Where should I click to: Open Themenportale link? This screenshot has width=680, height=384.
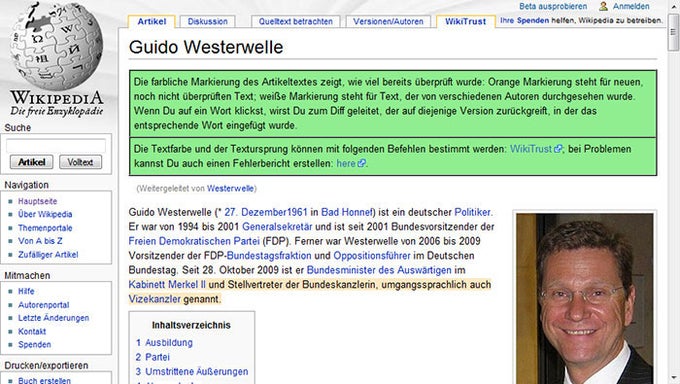45,228
